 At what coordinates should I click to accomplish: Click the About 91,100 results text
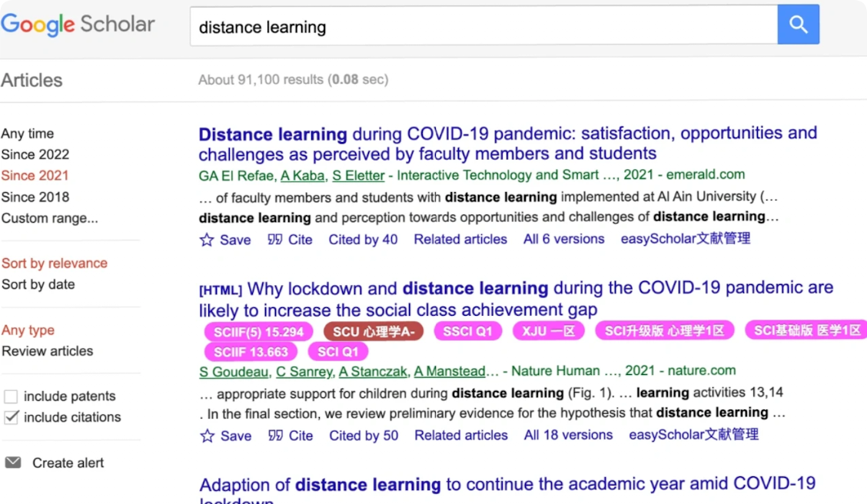(x=294, y=80)
